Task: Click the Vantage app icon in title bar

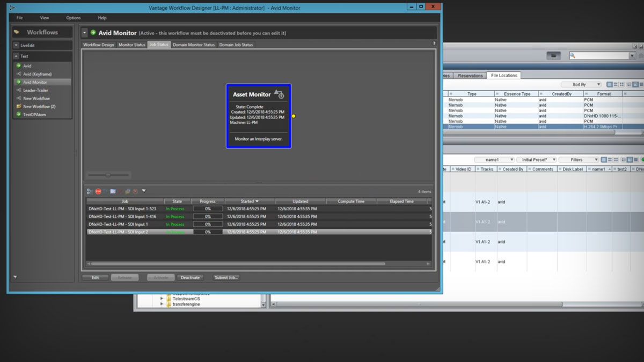Action: point(12,8)
